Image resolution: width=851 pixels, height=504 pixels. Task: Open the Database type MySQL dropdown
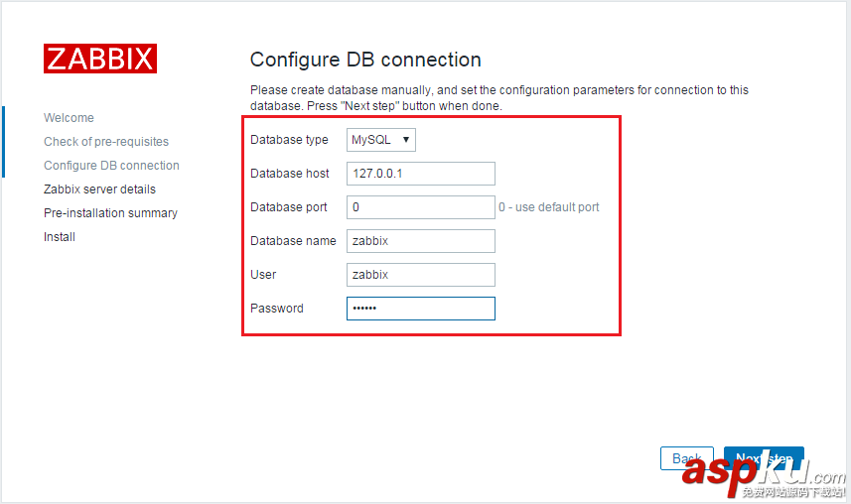pyautogui.click(x=381, y=140)
